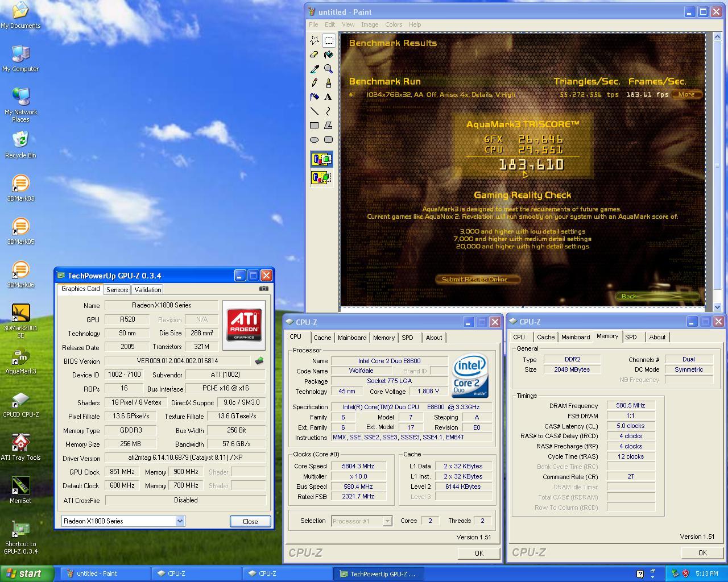This screenshot has width=728, height=582.
Task: Click the Paint vertical scrollbar down arrow
Action: [717, 307]
